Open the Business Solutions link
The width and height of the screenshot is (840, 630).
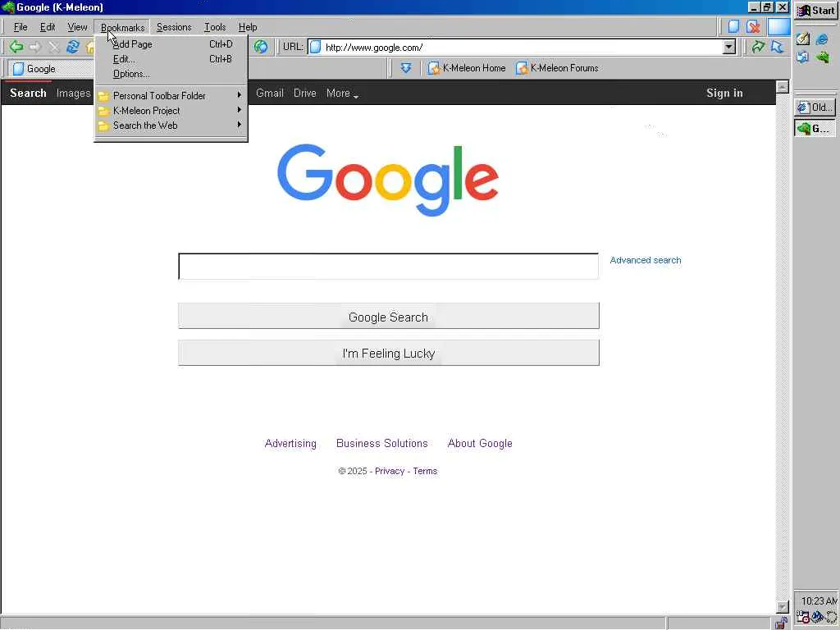tap(382, 444)
